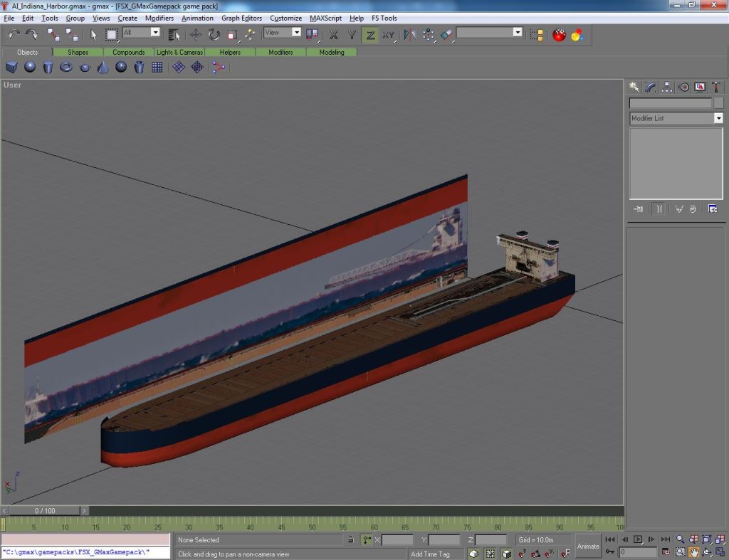
Task: Open Select by Name list
Action: click(x=174, y=34)
